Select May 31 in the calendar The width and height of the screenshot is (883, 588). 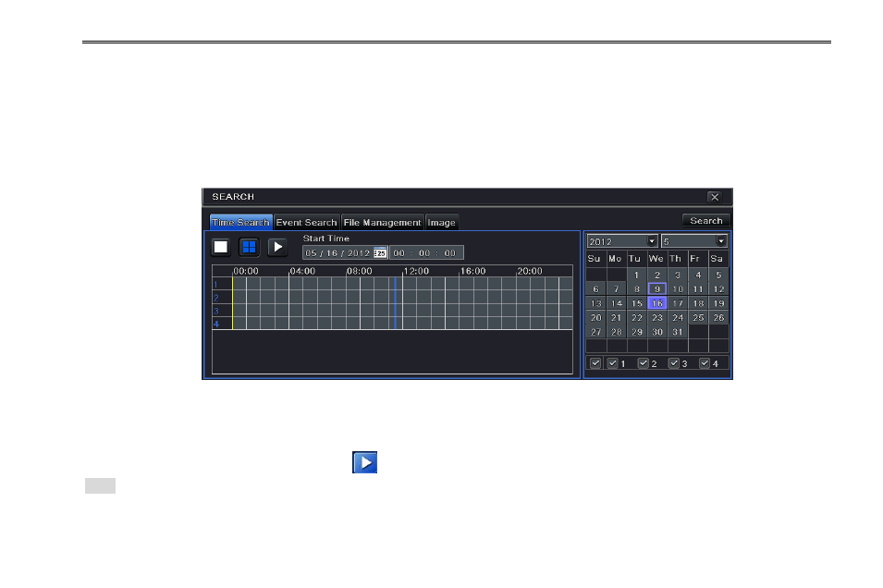tap(678, 332)
